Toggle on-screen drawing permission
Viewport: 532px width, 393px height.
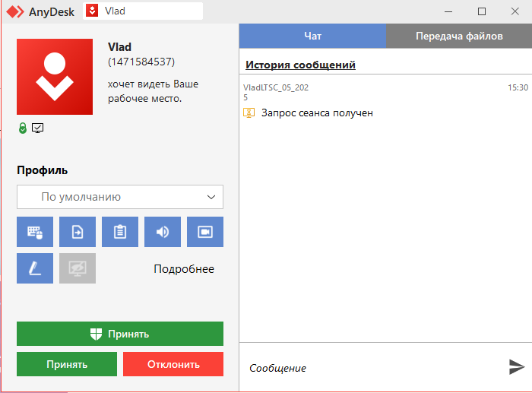[x=35, y=268]
